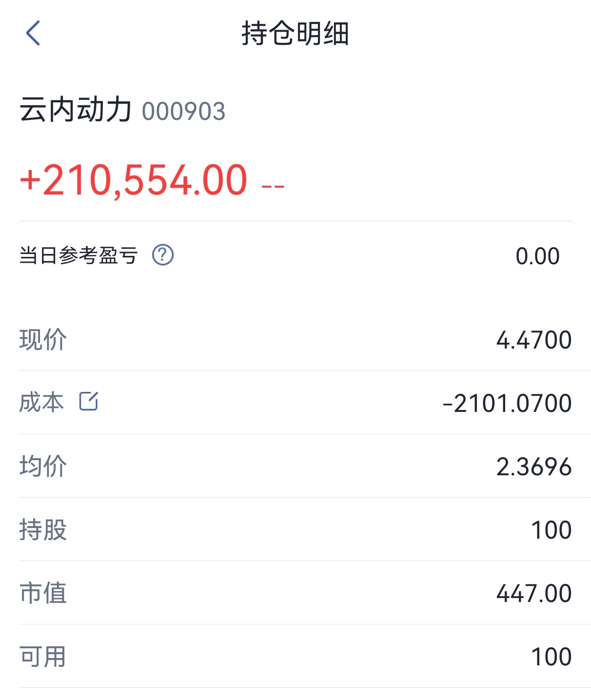
Task: Tap the current price 4.4700
Action: point(534,340)
